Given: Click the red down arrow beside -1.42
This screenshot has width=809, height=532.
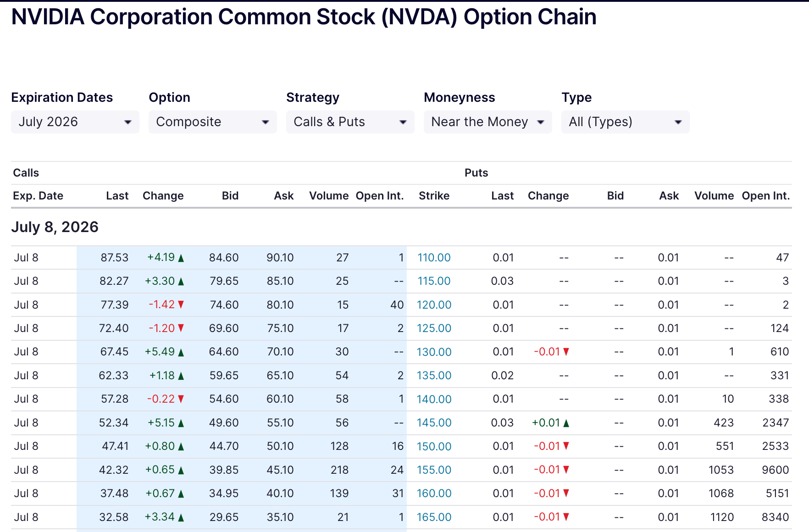Looking at the screenshot, I should [181, 305].
